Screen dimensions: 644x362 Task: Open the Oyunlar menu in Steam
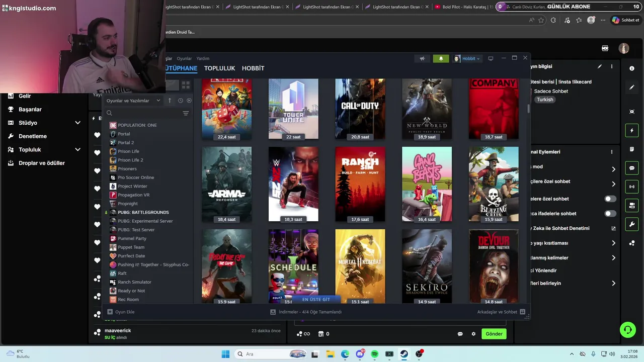click(184, 58)
